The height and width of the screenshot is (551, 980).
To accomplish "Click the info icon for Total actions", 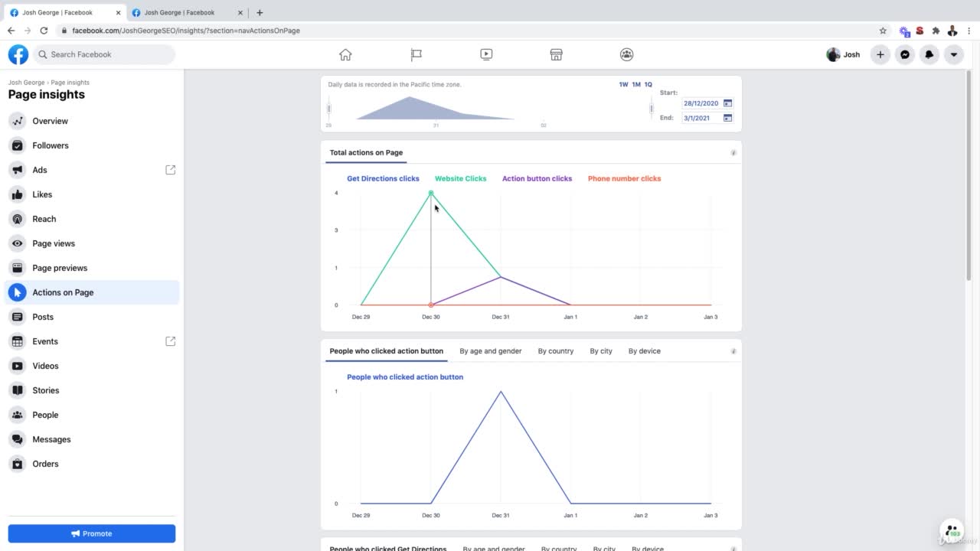I will coord(733,153).
